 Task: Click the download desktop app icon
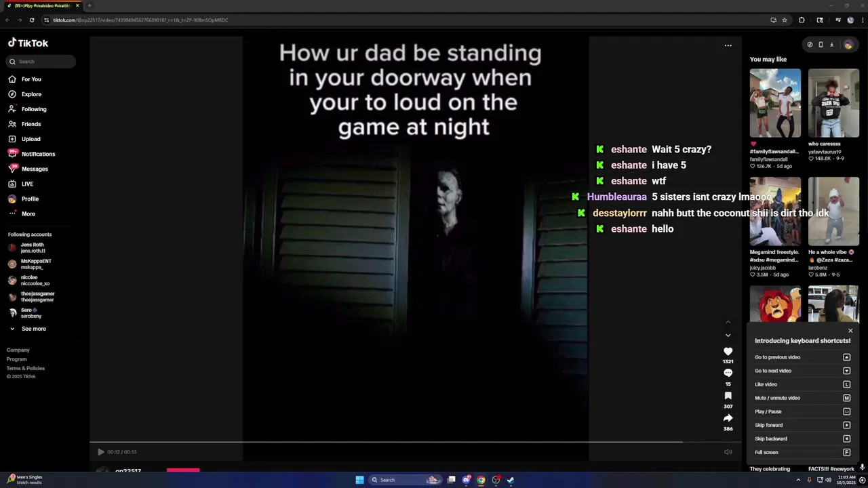point(831,45)
